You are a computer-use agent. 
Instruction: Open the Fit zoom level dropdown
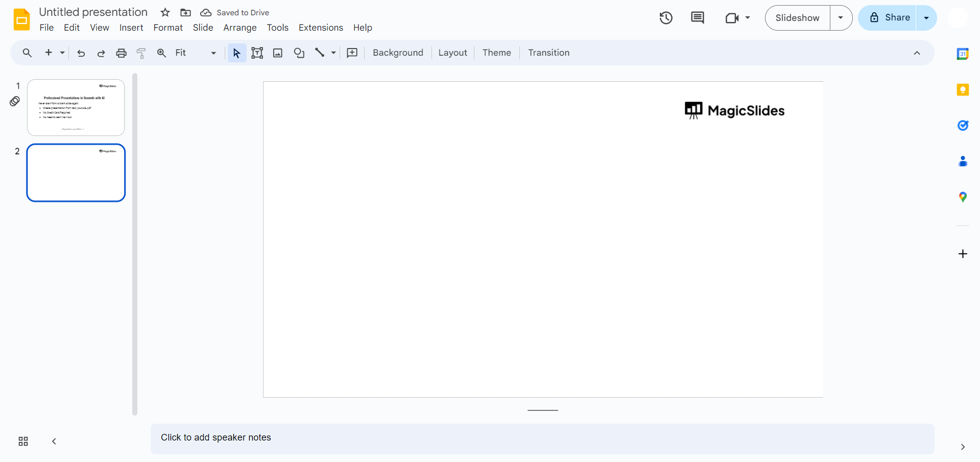pyautogui.click(x=196, y=53)
